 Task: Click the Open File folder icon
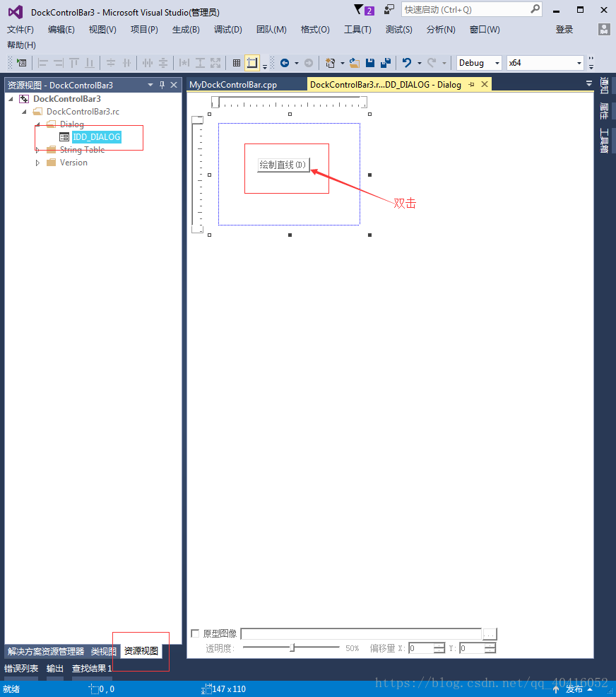[x=355, y=63]
